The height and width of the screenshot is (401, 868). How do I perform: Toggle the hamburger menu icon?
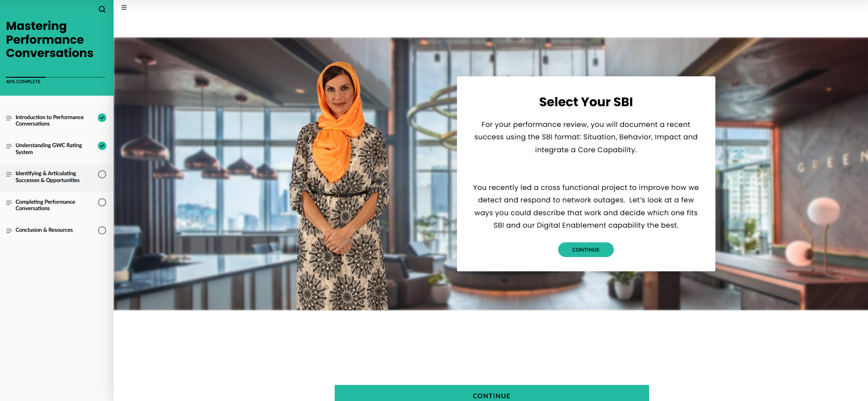124,7
